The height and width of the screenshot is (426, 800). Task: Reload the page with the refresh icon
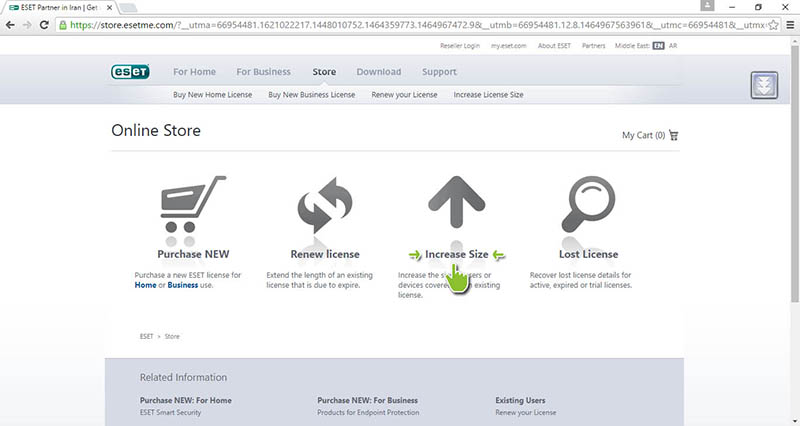coord(44,24)
